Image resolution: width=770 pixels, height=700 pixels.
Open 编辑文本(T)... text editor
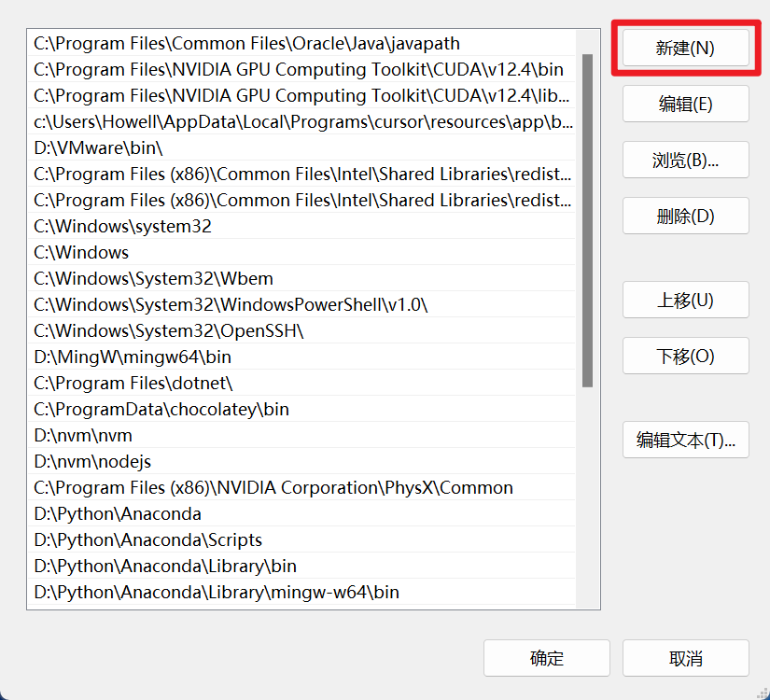click(x=685, y=440)
